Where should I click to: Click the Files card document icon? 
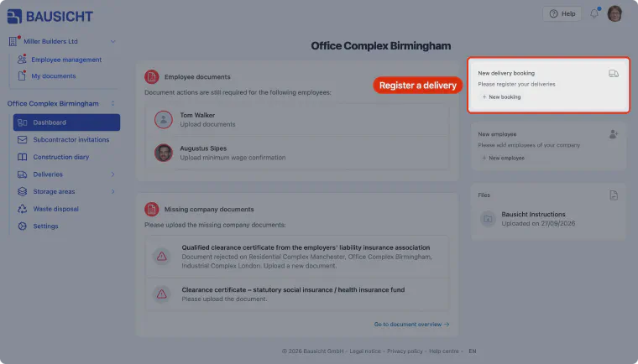[x=614, y=195]
